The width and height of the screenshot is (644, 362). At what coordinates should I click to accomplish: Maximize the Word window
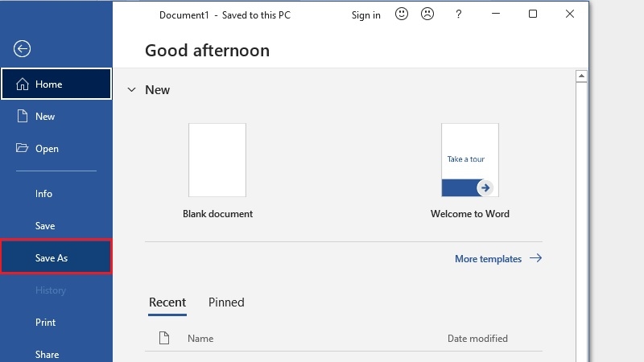coord(533,14)
